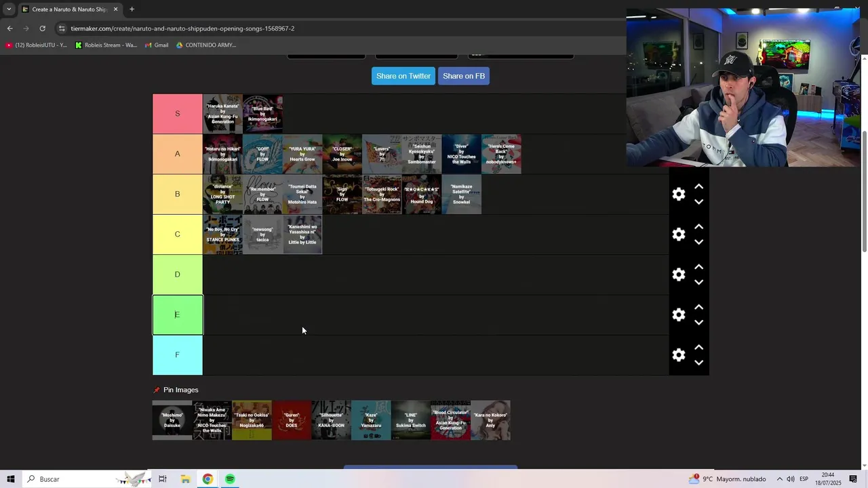Show hidden system tray icons
868x488 pixels.
(x=779, y=479)
